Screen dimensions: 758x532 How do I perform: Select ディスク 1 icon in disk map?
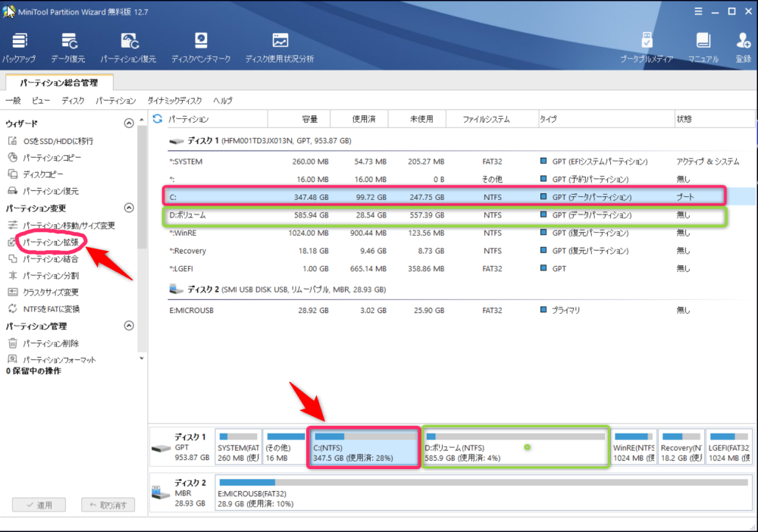(161, 448)
